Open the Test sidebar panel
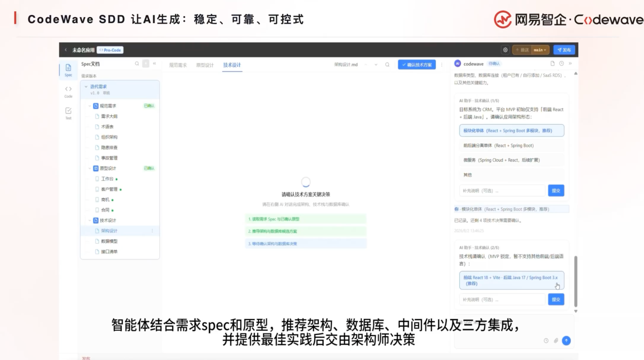 [68, 113]
